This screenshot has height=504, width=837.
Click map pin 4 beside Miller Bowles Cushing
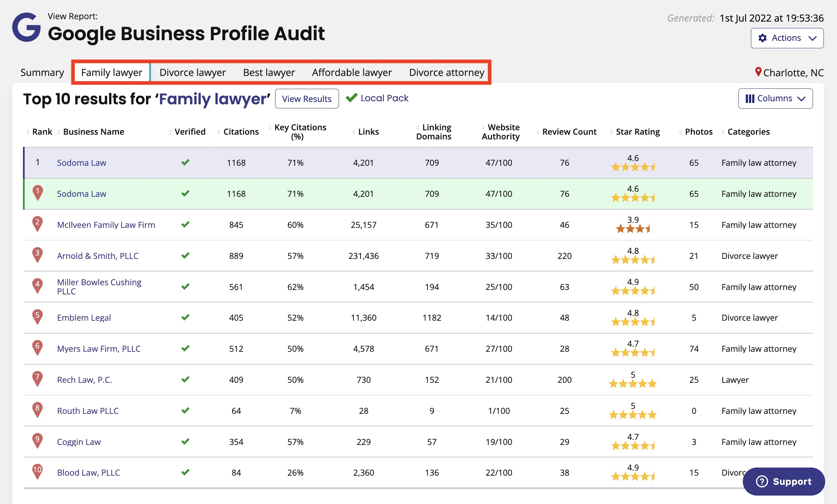(x=37, y=286)
